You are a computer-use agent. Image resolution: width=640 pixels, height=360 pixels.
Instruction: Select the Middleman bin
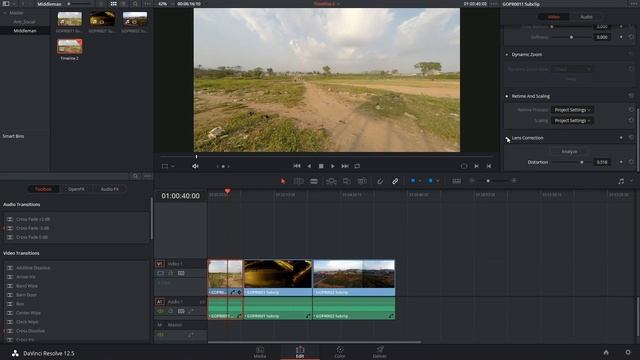[x=25, y=31]
